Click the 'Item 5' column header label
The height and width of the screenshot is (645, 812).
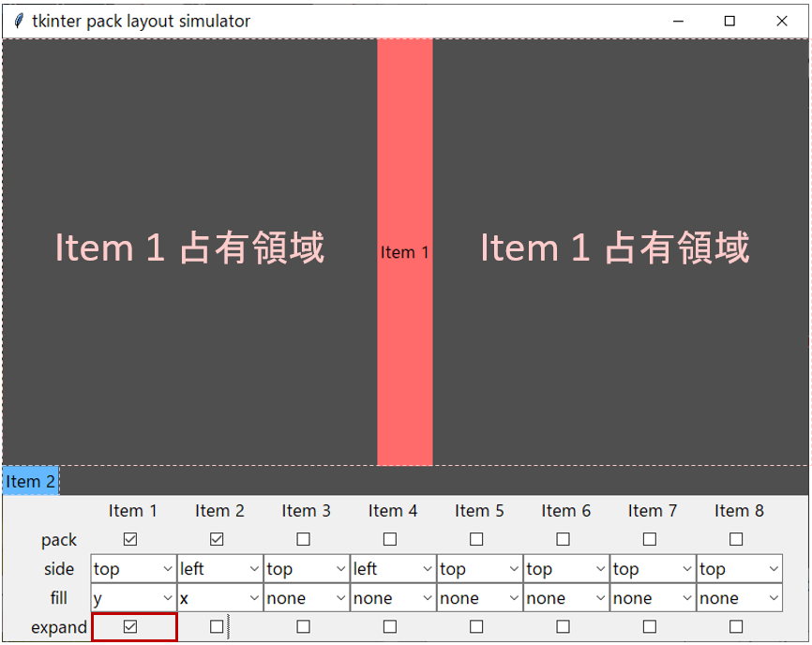pyautogui.click(x=479, y=511)
